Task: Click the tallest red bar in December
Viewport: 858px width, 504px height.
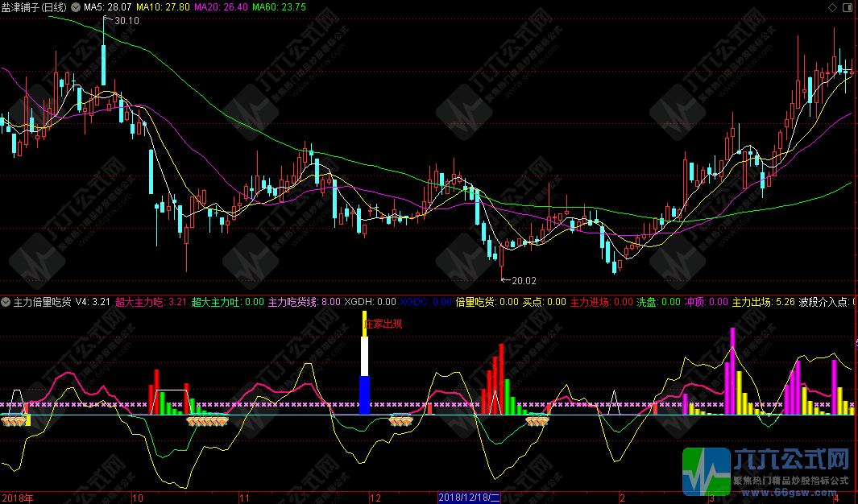Action: [501, 378]
